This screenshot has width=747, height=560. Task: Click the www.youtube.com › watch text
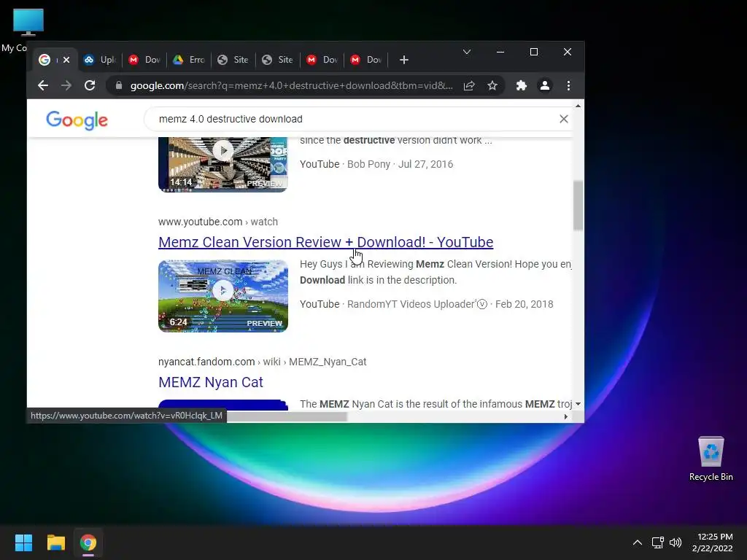click(217, 222)
